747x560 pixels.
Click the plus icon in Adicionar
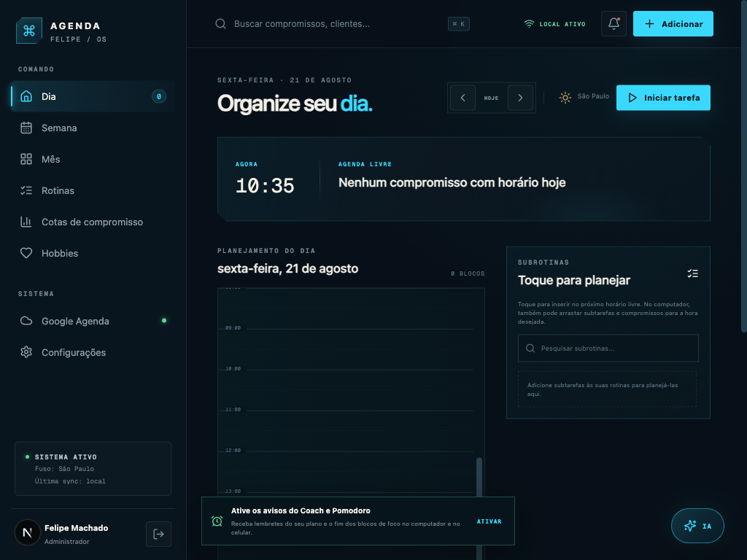649,24
